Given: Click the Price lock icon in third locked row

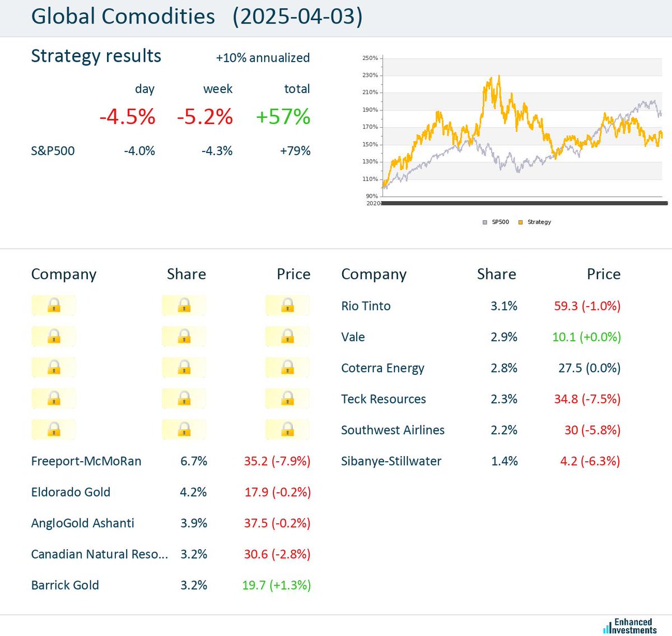Looking at the screenshot, I should coord(288,368).
